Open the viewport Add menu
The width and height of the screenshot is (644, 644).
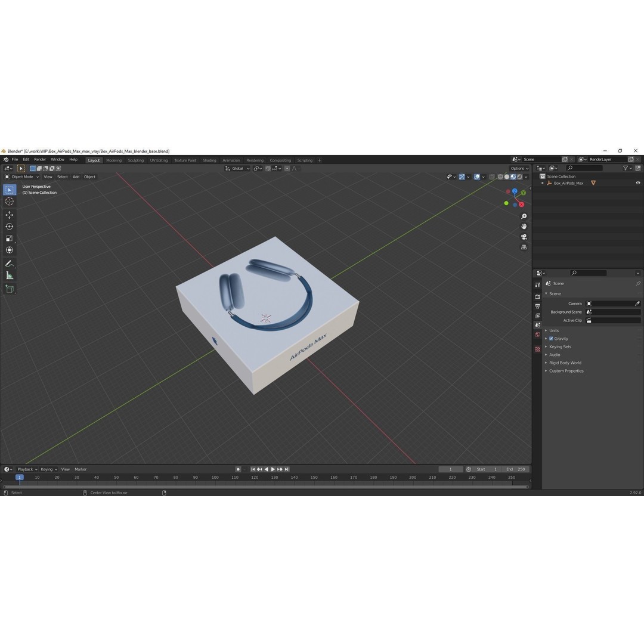[x=76, y=177]
